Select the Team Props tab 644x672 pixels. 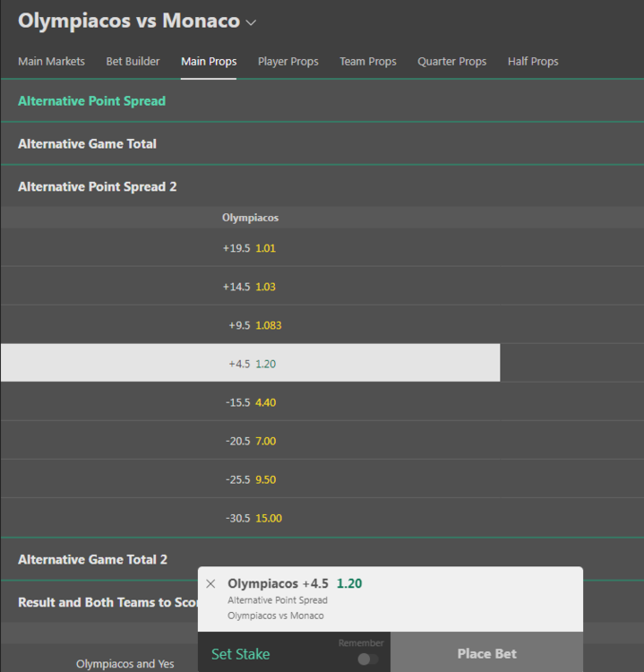point(367,62)
